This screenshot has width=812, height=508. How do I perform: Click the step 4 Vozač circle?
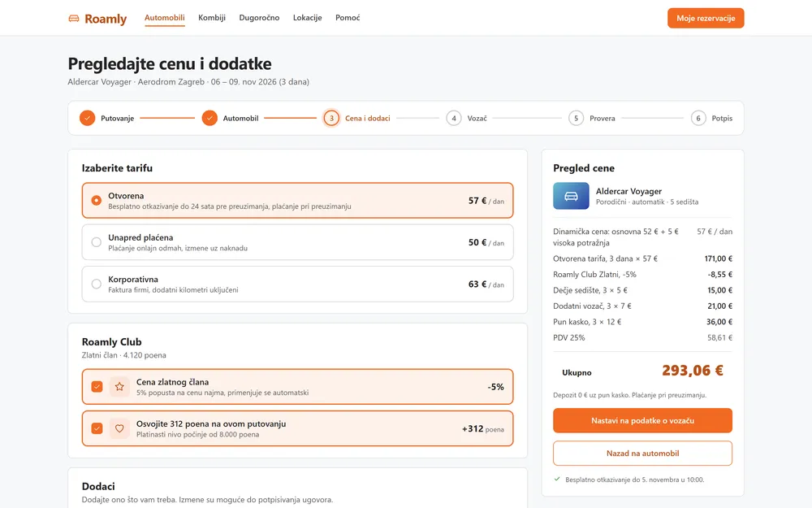tap(454, 118)
